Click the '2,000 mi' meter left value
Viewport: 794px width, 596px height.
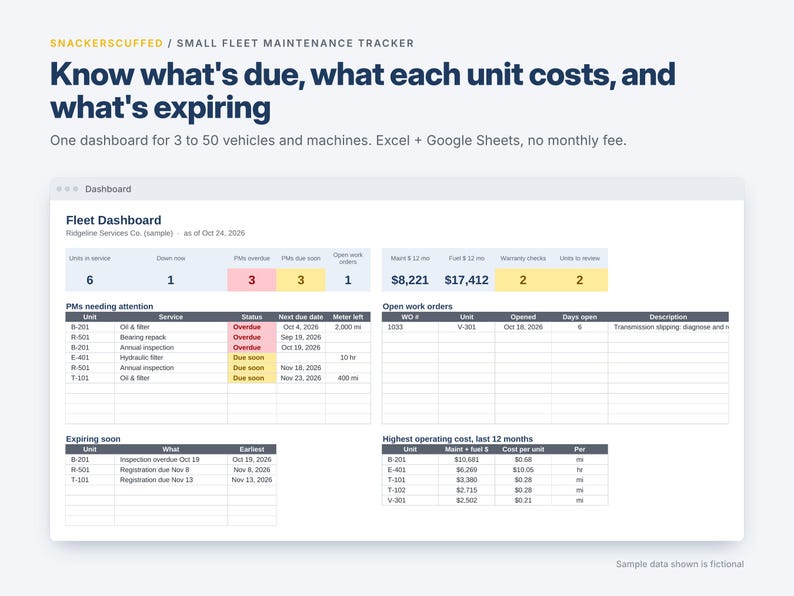348,327
